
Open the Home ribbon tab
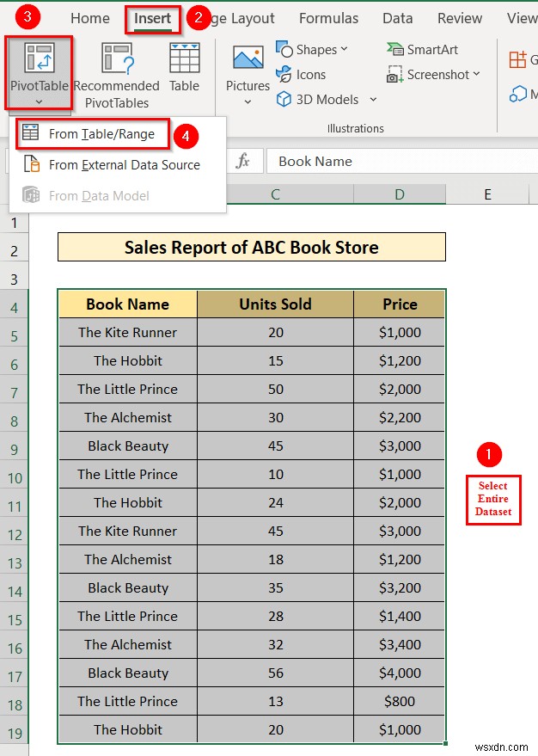(x=90, y=18)
